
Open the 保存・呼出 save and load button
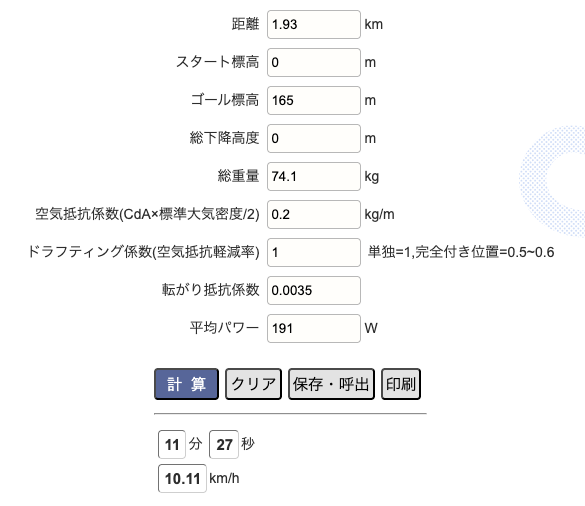point(331,384)
